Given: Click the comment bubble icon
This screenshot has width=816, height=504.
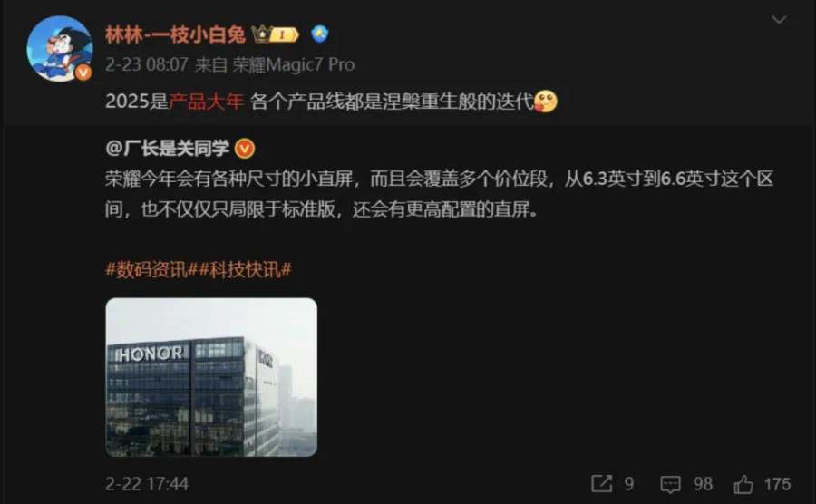Looking at the screenshot, I should [670, 484].
